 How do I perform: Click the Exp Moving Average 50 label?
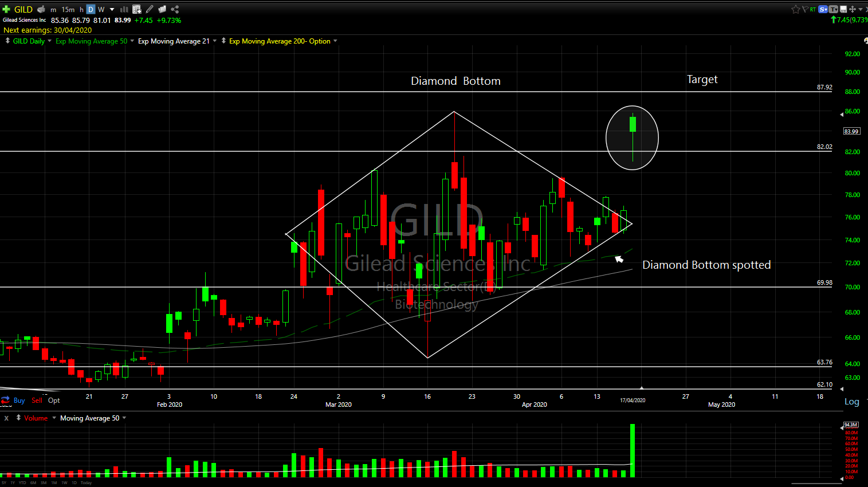pos(92,41)
